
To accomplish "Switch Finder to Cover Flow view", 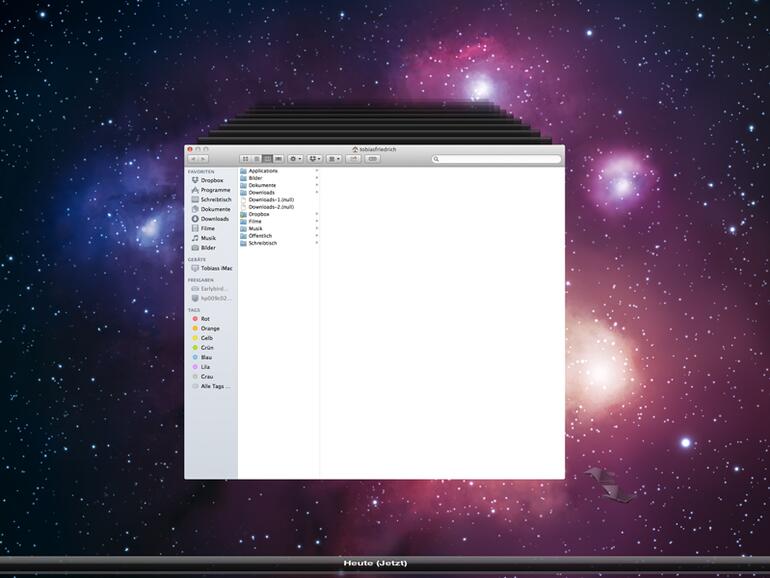I will pos(278,159).
